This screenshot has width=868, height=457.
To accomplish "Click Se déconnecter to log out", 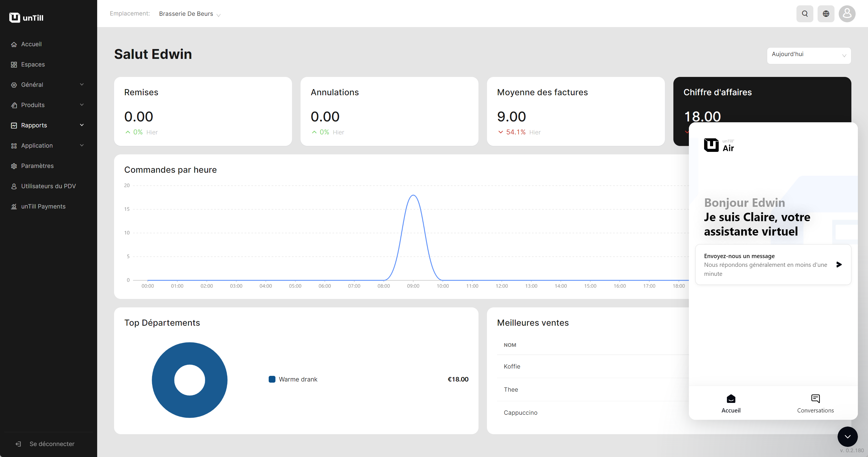I will tap(52, 444).
